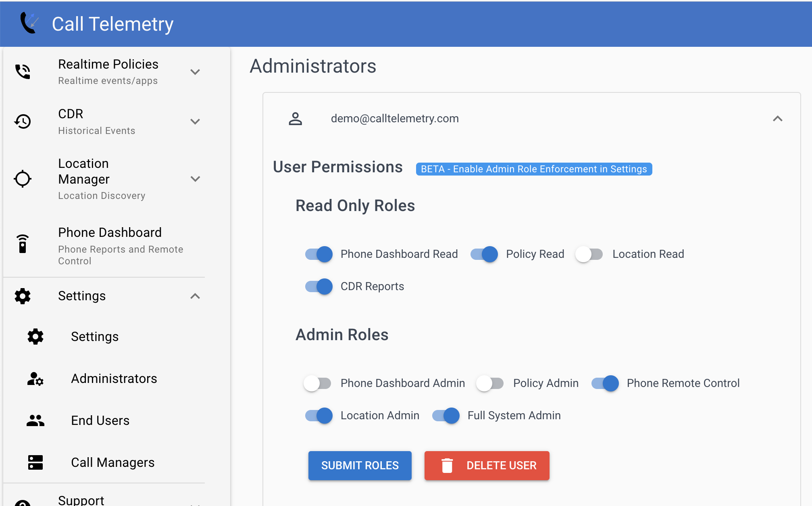Click the DELETE USER button
Viewport: 812px width, 506px height.
click(x=487, y=465)
